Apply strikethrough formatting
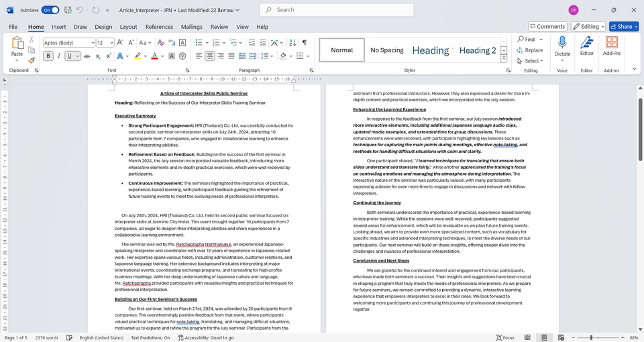This screenshot has width=644, height=342. pos(87,56)
